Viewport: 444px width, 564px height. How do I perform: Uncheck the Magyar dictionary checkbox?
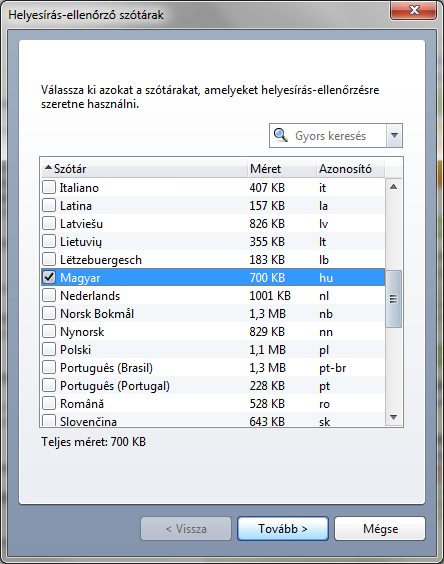pyautogui.click(x=49, y=277)
